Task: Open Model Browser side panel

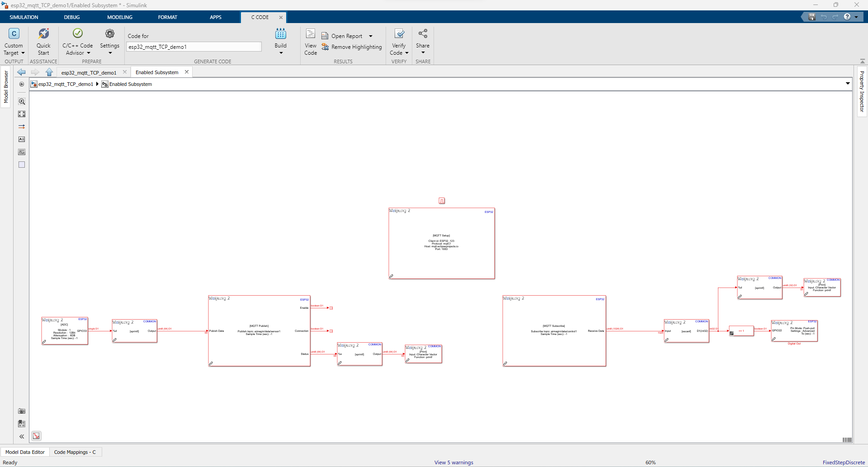Action: pyautogui.click(x=6, y=87)
